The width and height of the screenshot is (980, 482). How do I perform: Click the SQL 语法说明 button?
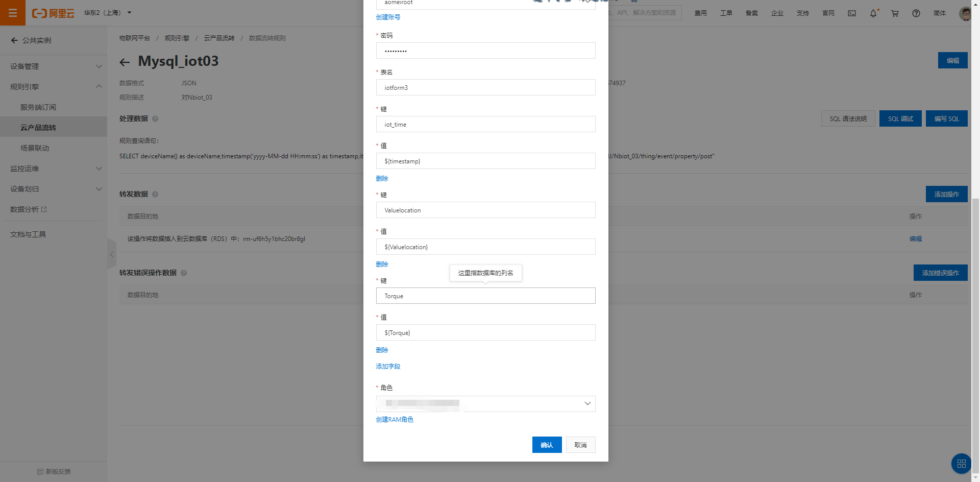point(848,118)
